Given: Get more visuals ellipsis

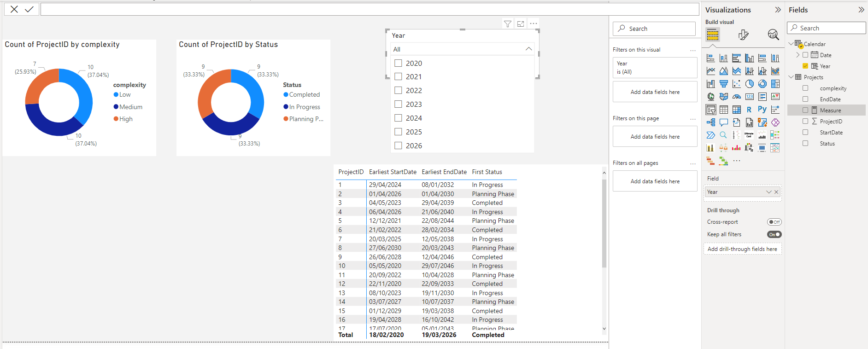Looking at the screenshot, I should [737, 161].
